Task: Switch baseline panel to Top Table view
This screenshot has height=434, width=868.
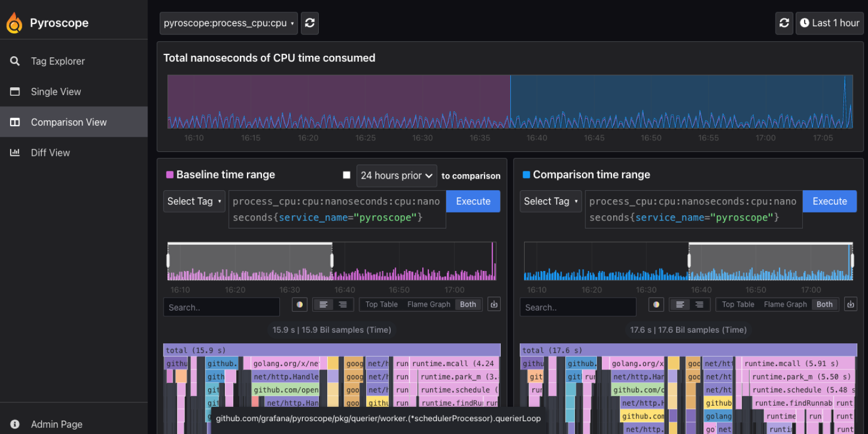Action: pos(382,304)
